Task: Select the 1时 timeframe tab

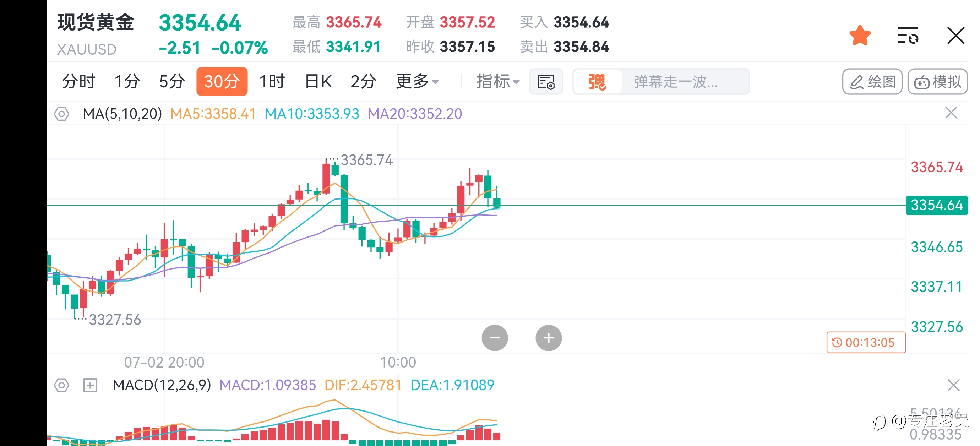Action: click(272, 81)
